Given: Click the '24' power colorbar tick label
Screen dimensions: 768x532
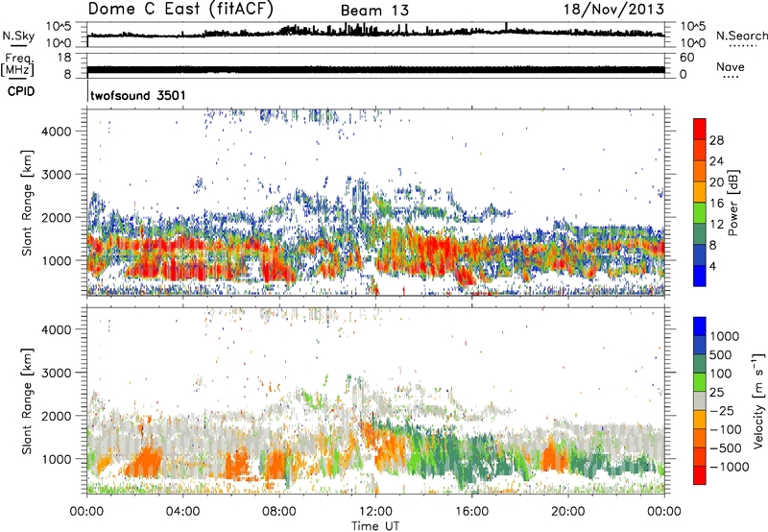Looking at the screenshot, I should 716,161.
